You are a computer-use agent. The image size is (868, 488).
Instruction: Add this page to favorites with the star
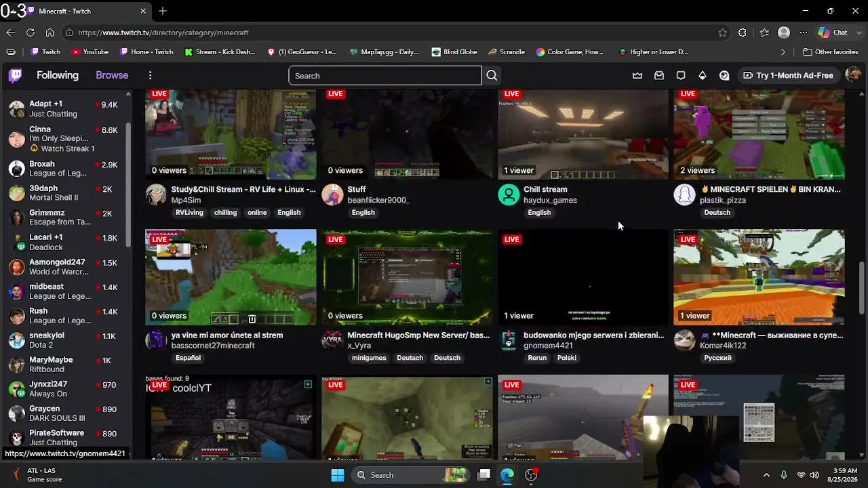pyautogui.click(x=723, y=33)
